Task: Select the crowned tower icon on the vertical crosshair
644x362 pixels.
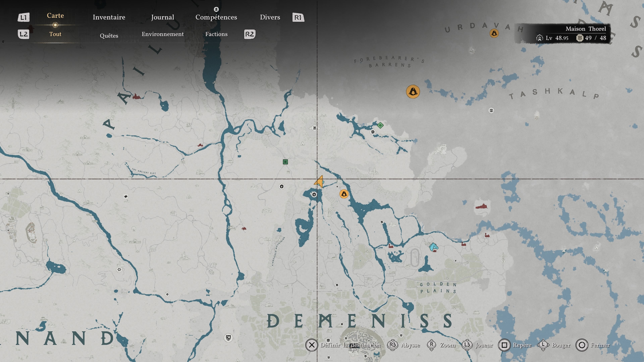Action: point(314,128)
